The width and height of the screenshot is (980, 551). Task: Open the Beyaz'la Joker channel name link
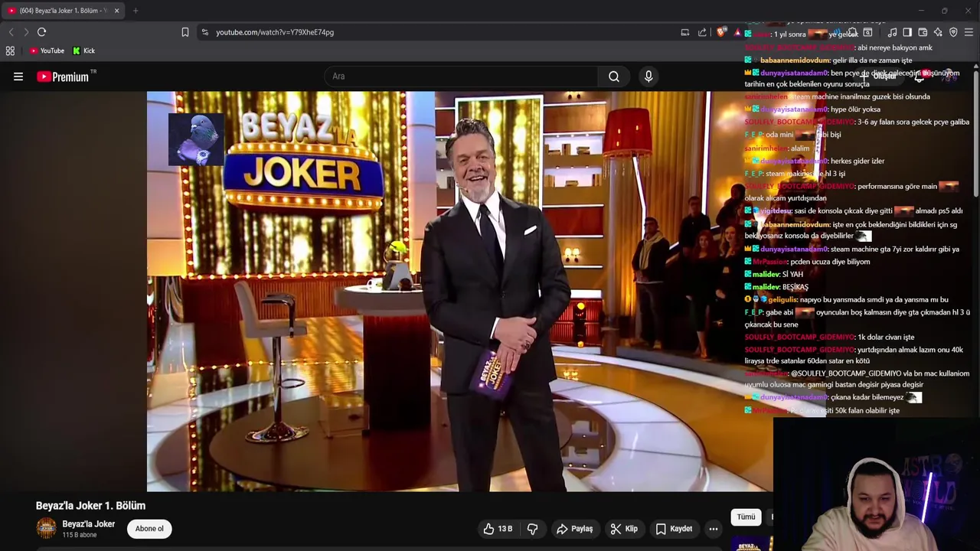[x=89, y=524]
